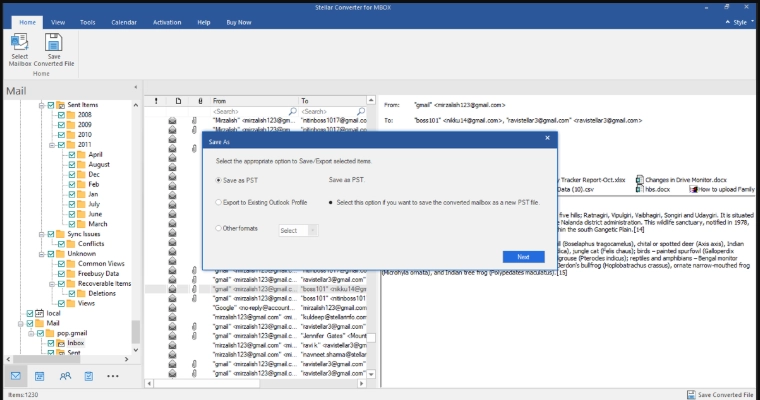Image resolution: width=760 pixels, height=400 pixels.
Task: Click the Sent Items folder icon
Action: 61,105
